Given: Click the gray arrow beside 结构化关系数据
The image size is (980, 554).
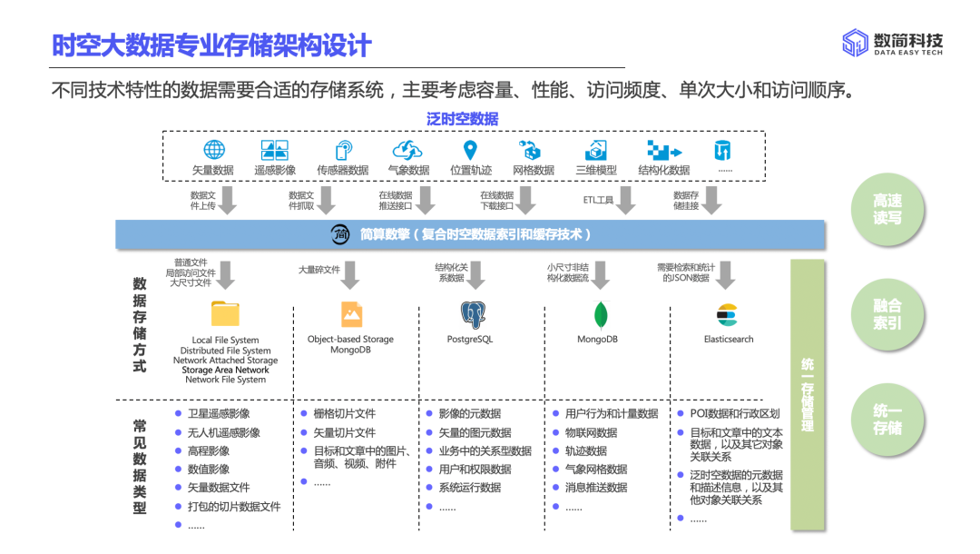Looking at the screenshot, I should click(x=476, y=275).
